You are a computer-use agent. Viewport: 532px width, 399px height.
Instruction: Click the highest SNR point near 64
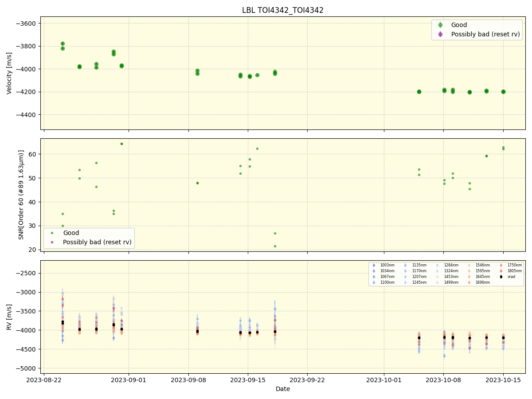coord(121,144)
